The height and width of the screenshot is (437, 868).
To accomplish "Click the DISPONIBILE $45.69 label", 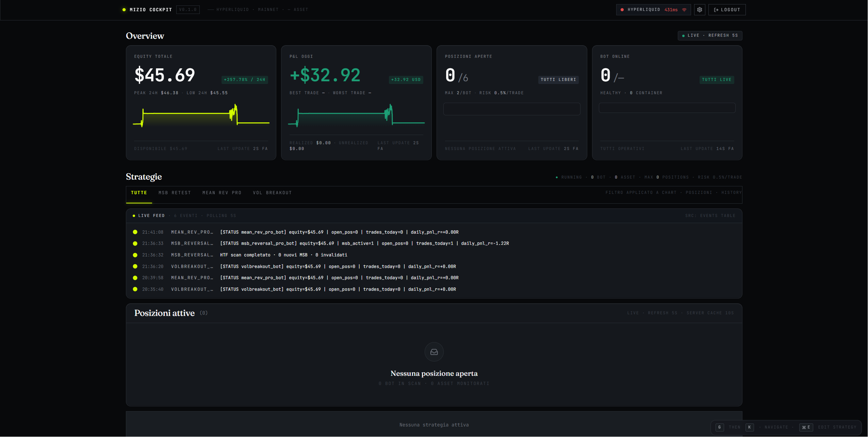I will point(161,149).
